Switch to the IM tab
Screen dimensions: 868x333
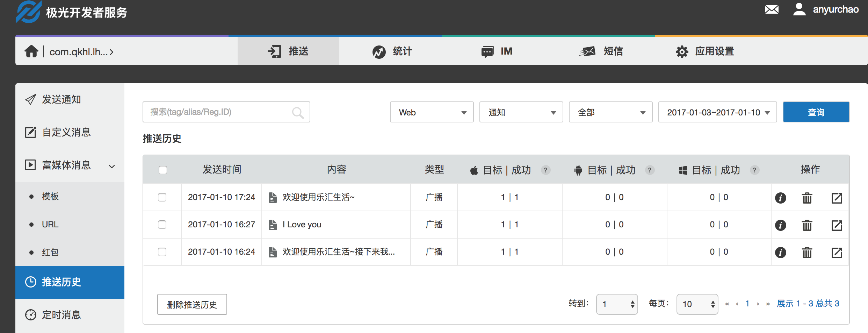coord(497,51)
